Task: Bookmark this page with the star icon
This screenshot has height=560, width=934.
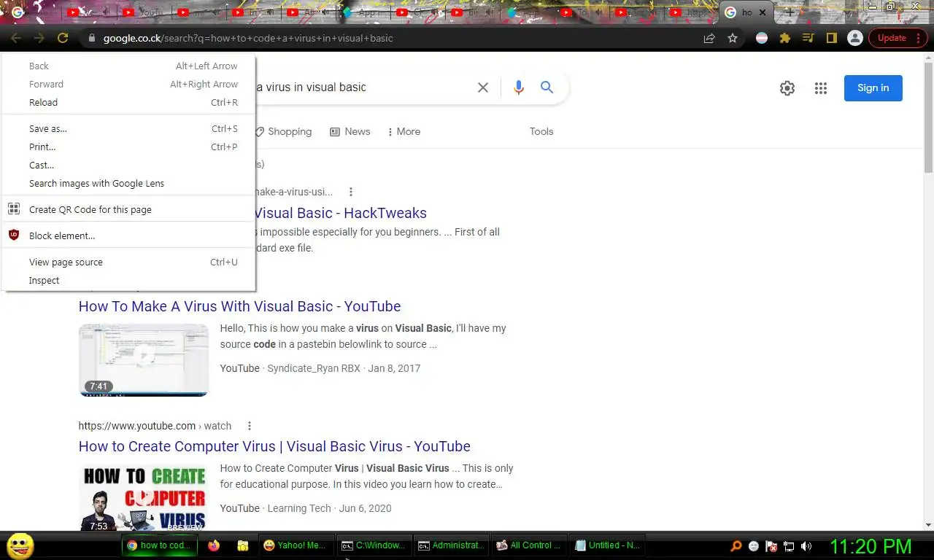Action: [x=733, y=38]
